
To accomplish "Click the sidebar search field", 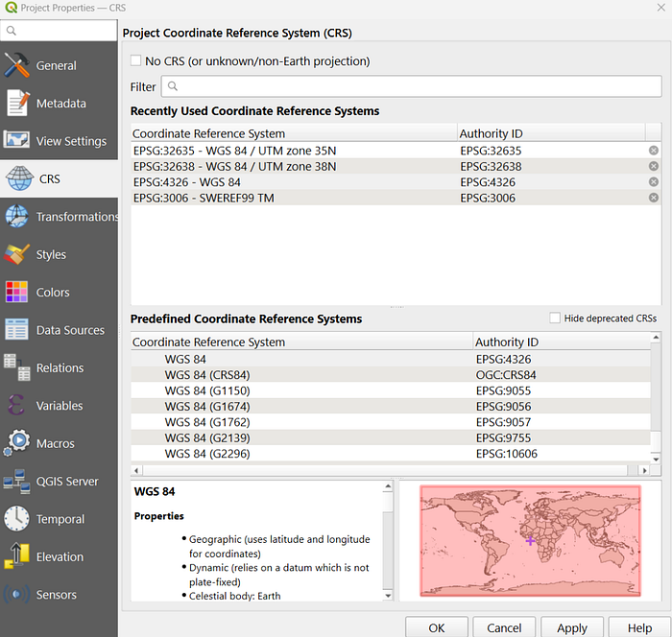I will point(59,31).
